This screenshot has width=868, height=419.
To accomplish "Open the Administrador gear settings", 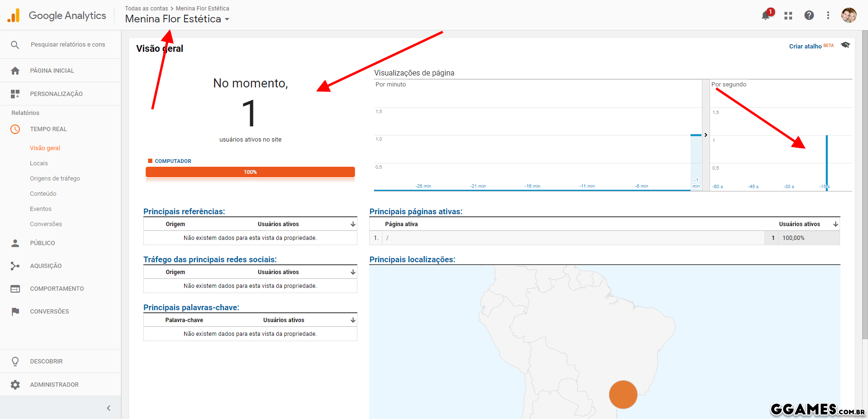I will 16,385.
